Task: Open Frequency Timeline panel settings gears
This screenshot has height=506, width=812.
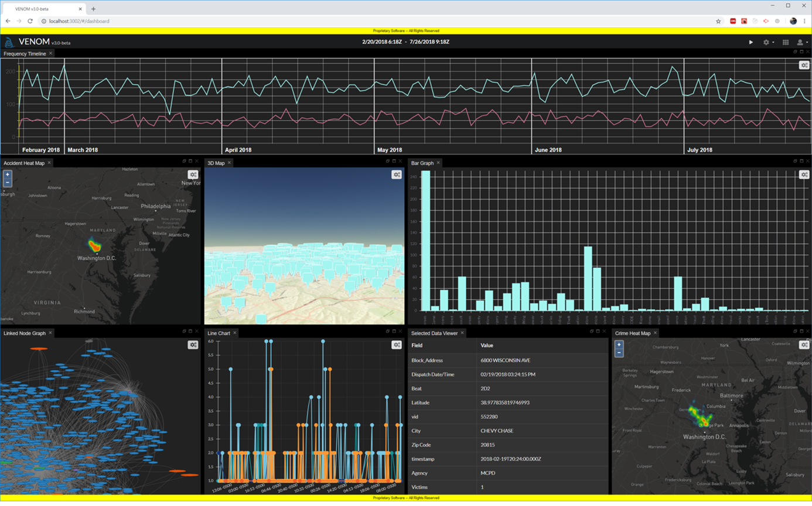Action: click(804, 65)
